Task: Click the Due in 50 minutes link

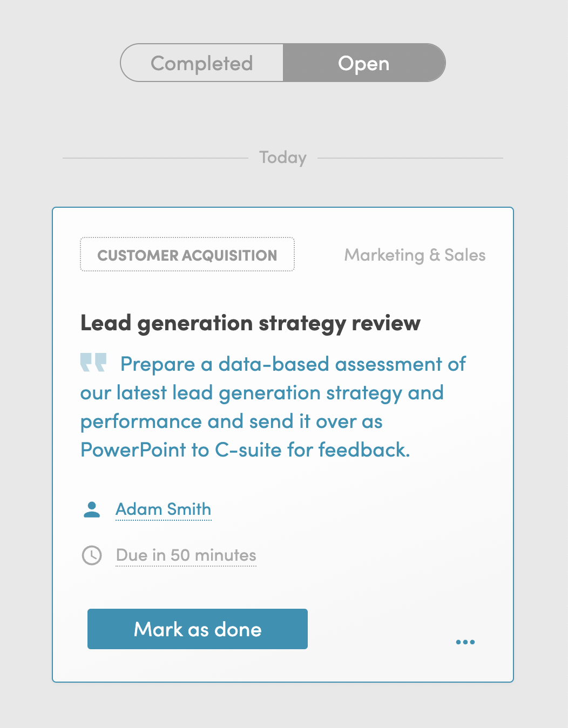Action: 186,555
